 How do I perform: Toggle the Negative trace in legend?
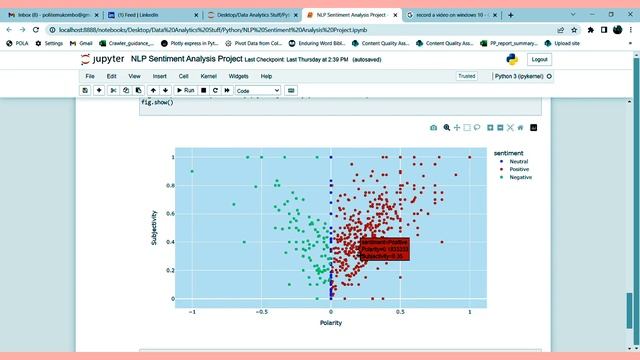point(516,177)
